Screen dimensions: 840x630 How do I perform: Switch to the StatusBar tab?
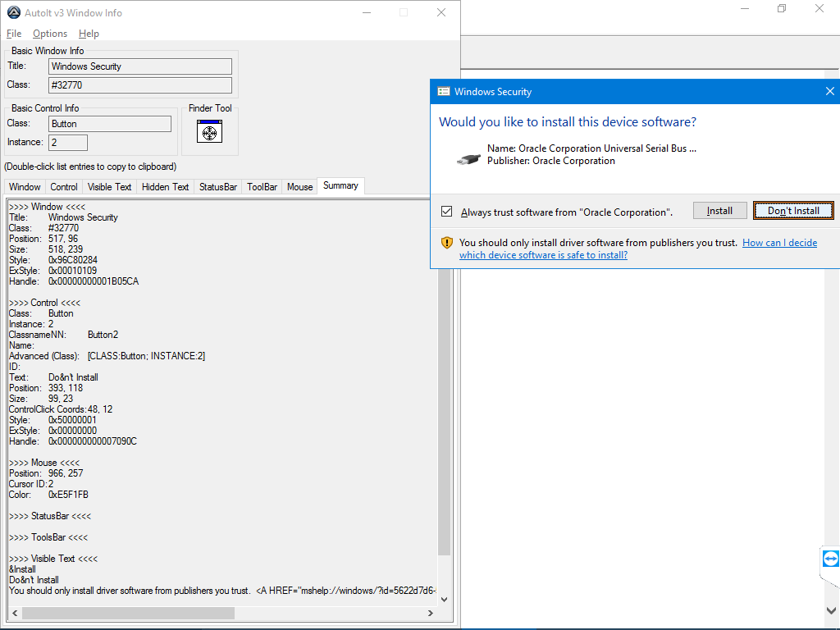pos(218,187)
